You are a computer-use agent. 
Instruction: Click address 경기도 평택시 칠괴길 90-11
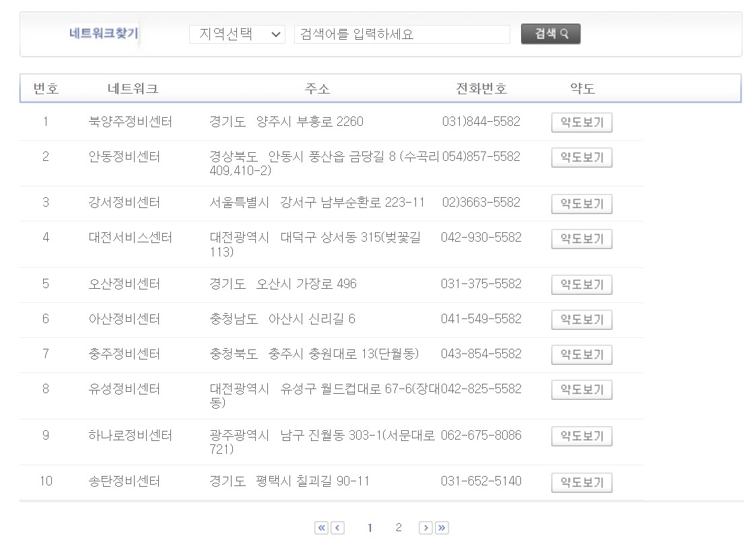coord(289,481)
